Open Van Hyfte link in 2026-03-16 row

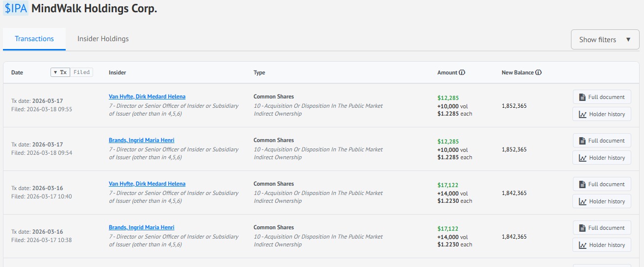pos(147,184)
